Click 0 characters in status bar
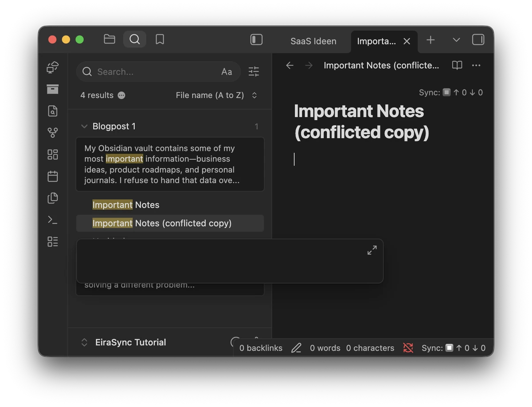 click(370, 348)
